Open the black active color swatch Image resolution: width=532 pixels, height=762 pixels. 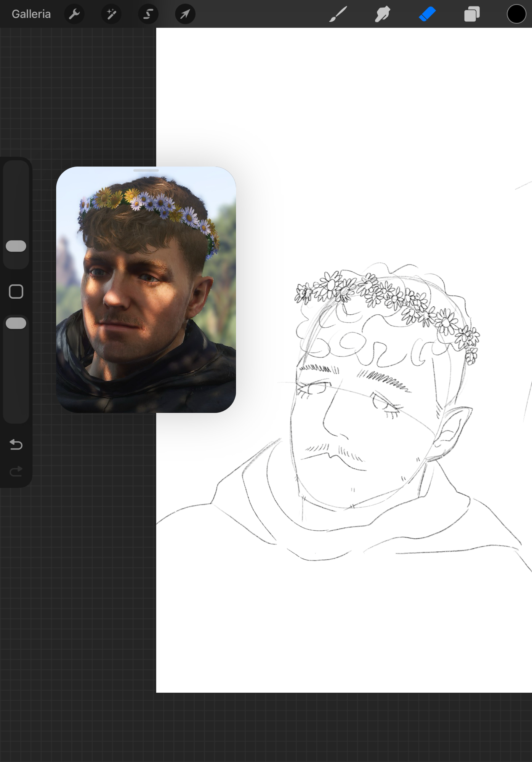pyautogui.click(x=516, y=14)
